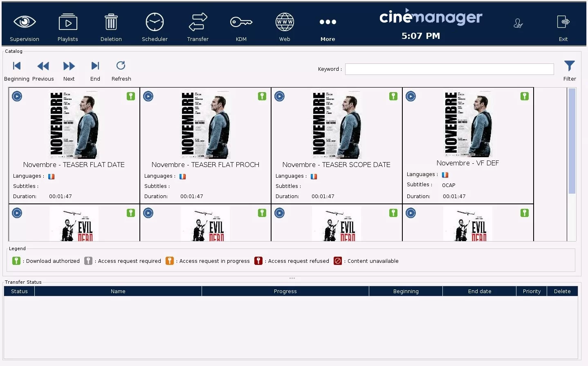This screenshot has width=588, height=366.
Task: Play the Novembre TEASER FLAT DATE preview
Action: tap(17, 96)
